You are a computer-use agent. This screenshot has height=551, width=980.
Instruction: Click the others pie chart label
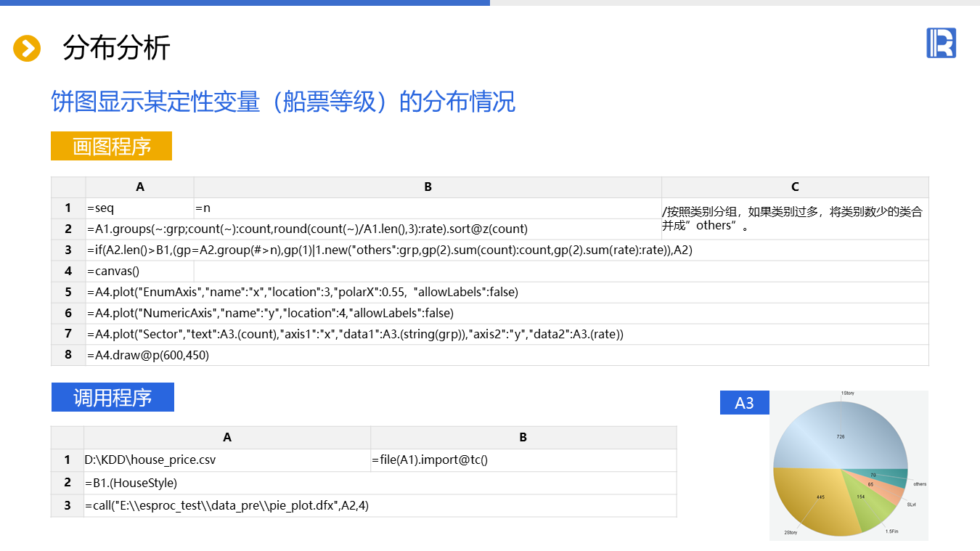(x=920, y=484)
